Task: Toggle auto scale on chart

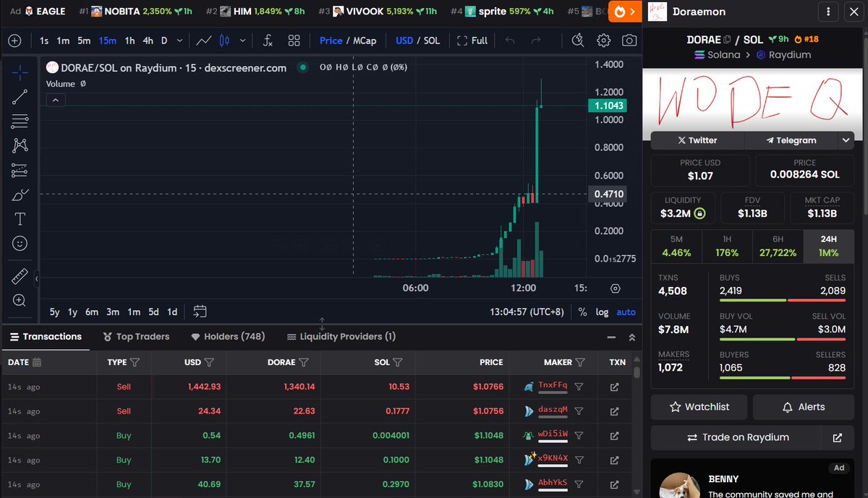Action: click(x=626, y=312)
